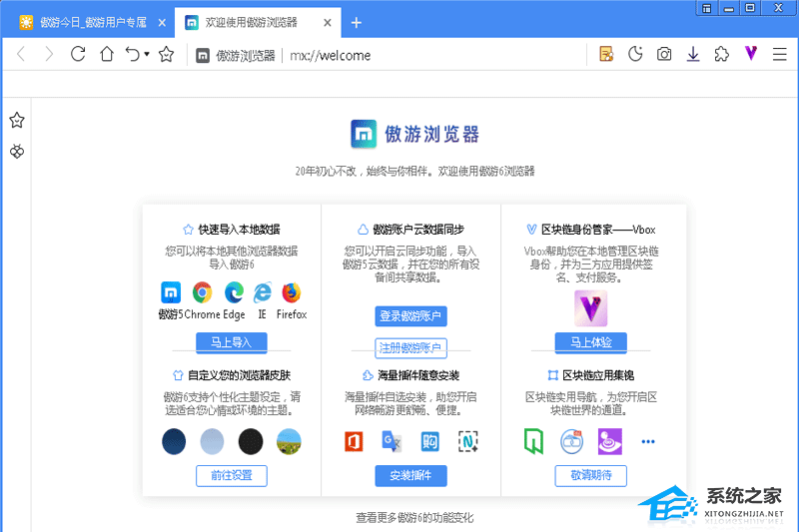Image resolution: width=799 pixels, height=532 pixels.
Task: Open the extensions puzzle icon
Action: pyautogui.click(x=721, y=54)
